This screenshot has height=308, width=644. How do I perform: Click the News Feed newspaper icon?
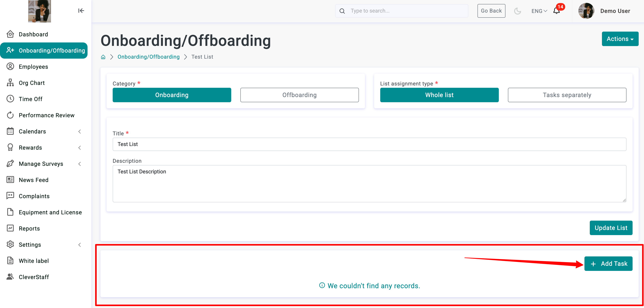10,180
